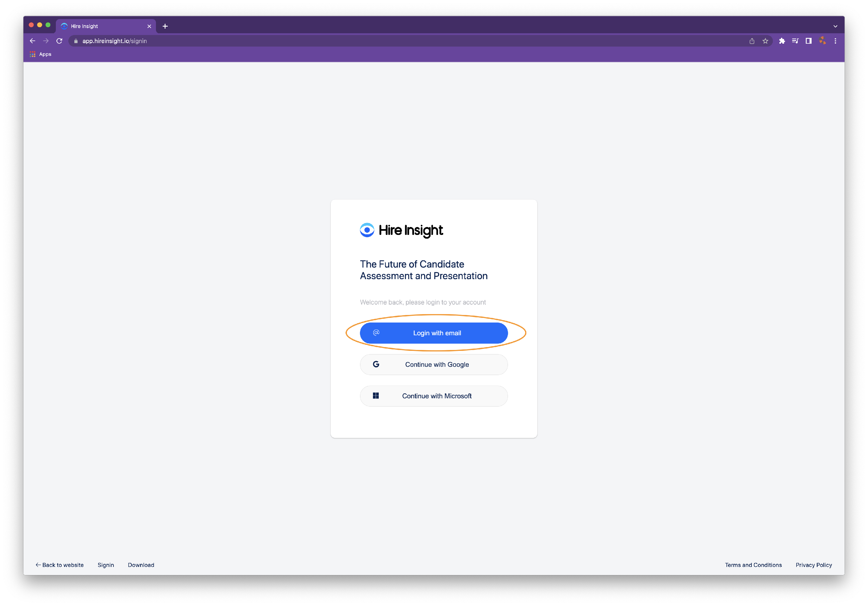Open the media controls icon

795,41
